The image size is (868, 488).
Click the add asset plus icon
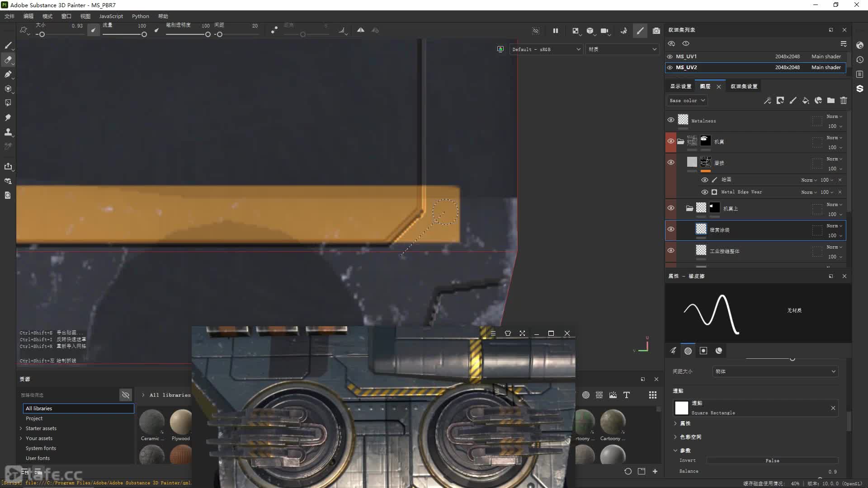pyautogui.click(x=655, y=471)
